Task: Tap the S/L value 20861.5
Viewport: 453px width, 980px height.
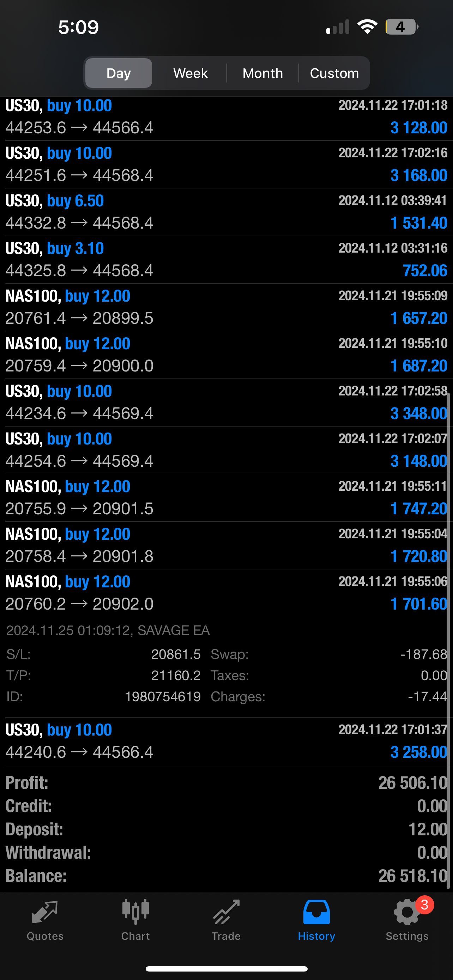Action: tap(176, 654)
